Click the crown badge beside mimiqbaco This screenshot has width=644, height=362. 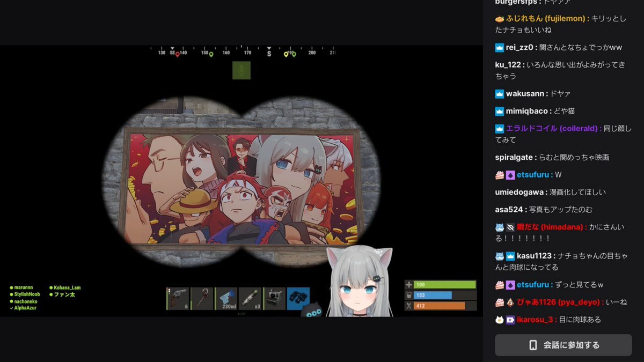click(x=500, y=111)
